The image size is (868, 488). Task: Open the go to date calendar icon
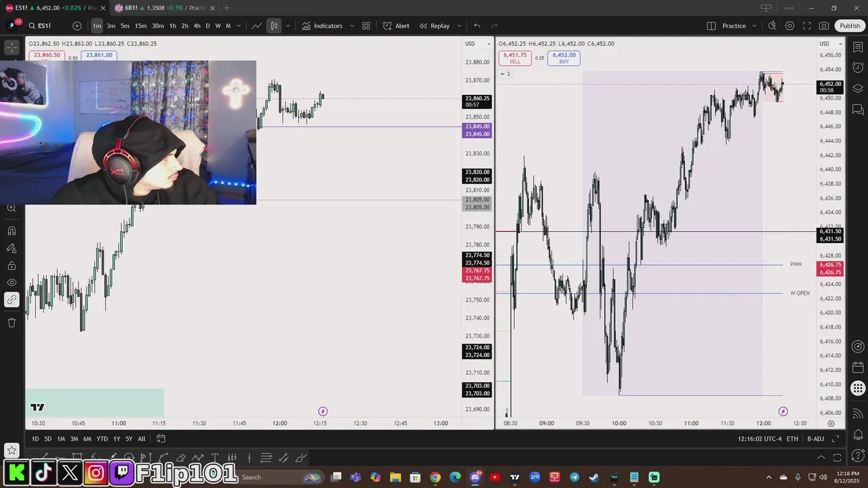coord(161,439)
